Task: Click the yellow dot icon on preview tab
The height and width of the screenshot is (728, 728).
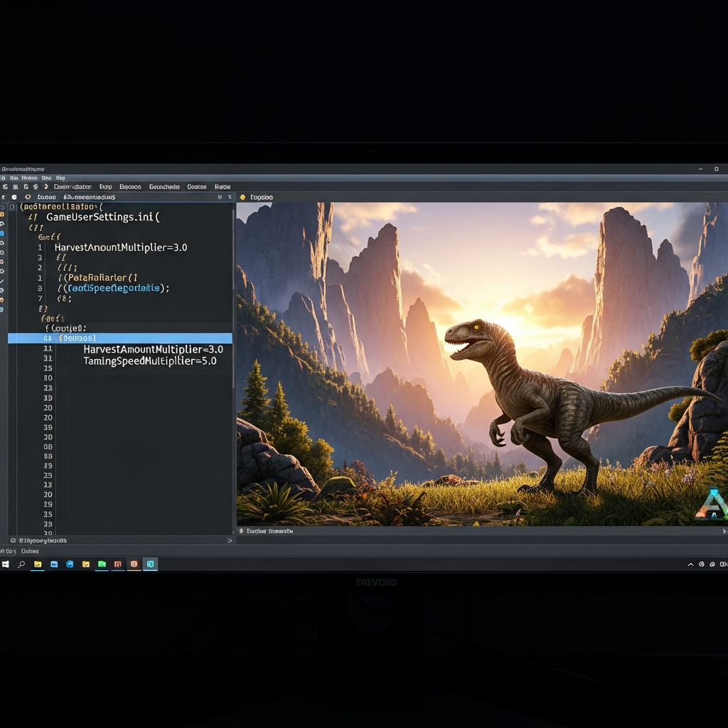Action: (x=242, y=197)
